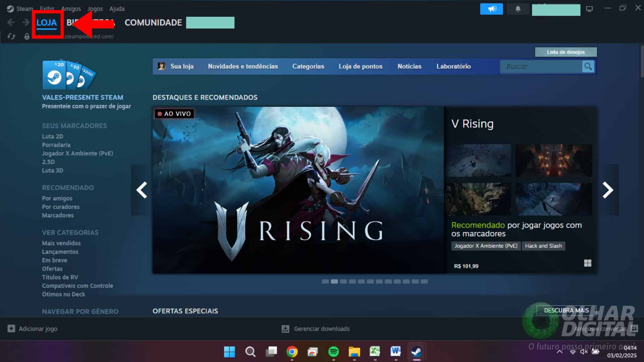Open Spotify from the taskbar
The image size is (644, 362).
333,352
